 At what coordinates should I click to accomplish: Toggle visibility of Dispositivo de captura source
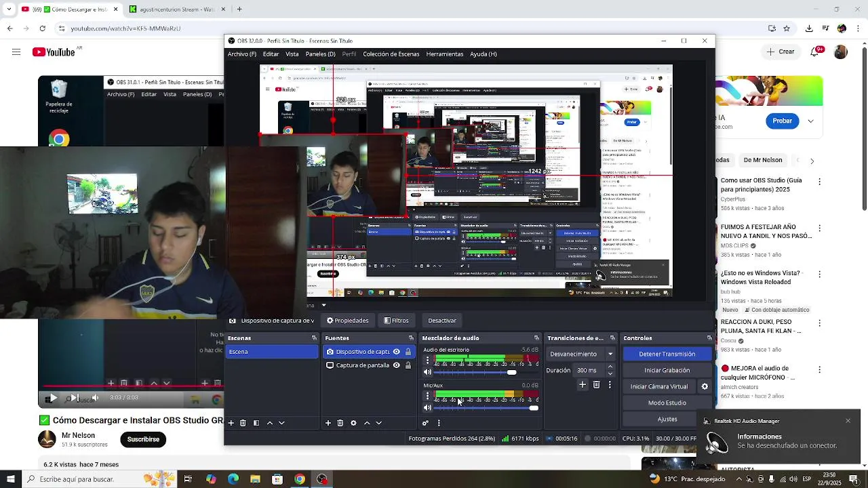[397, 352]
